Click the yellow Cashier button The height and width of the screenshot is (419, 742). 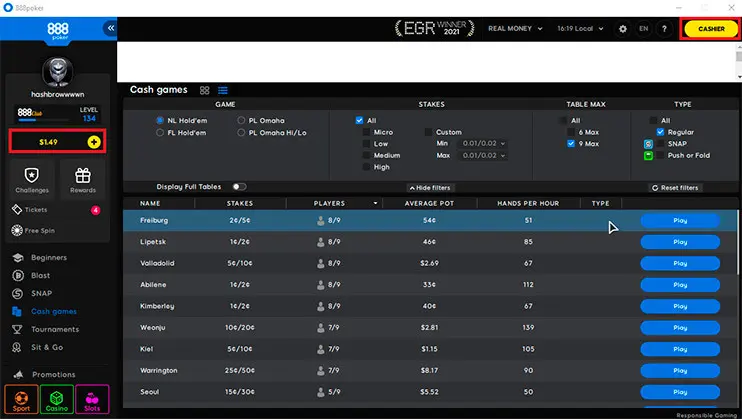(711, 29)
